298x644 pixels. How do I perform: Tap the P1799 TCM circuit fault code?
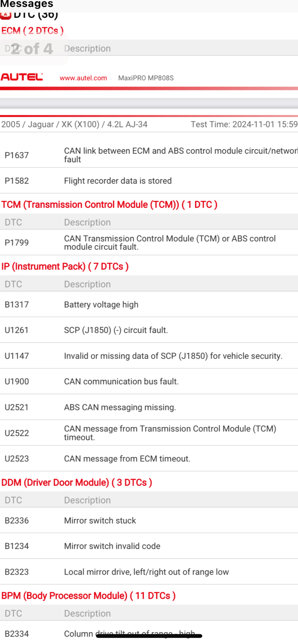pos(17,243)
